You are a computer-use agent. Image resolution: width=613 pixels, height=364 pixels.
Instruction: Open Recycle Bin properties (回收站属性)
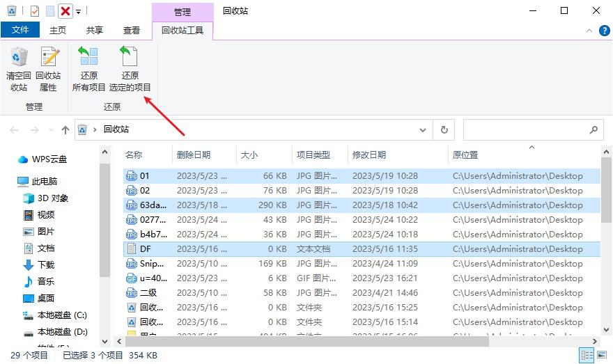49,69
